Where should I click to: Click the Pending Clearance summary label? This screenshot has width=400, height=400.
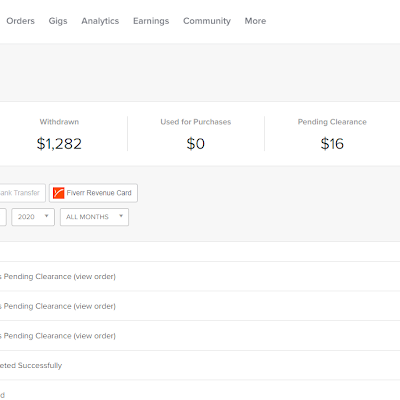coord(332,122)
